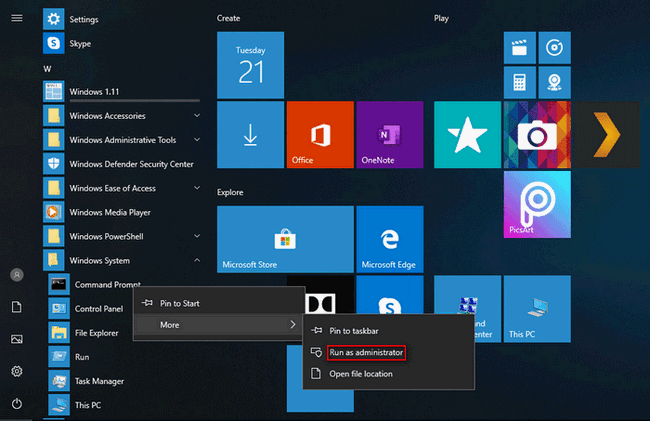650x421 pixels.
Task: Select Pin to Start in context menu
Action: pos(219,303)
